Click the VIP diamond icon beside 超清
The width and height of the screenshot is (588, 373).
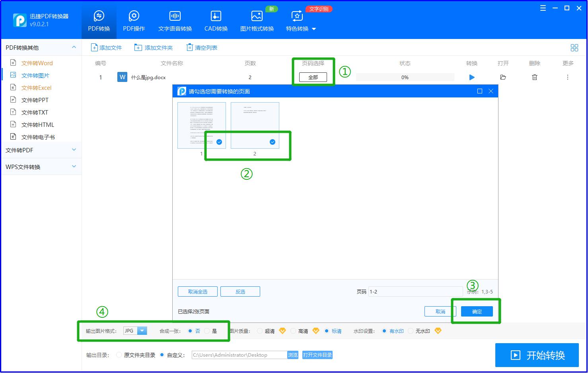(x=282, y=331)
